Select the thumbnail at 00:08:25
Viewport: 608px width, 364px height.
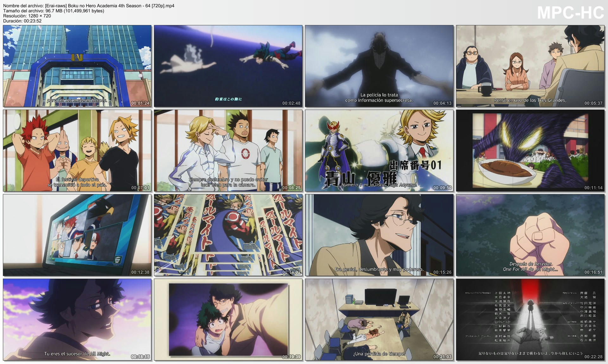click(228, 151)
